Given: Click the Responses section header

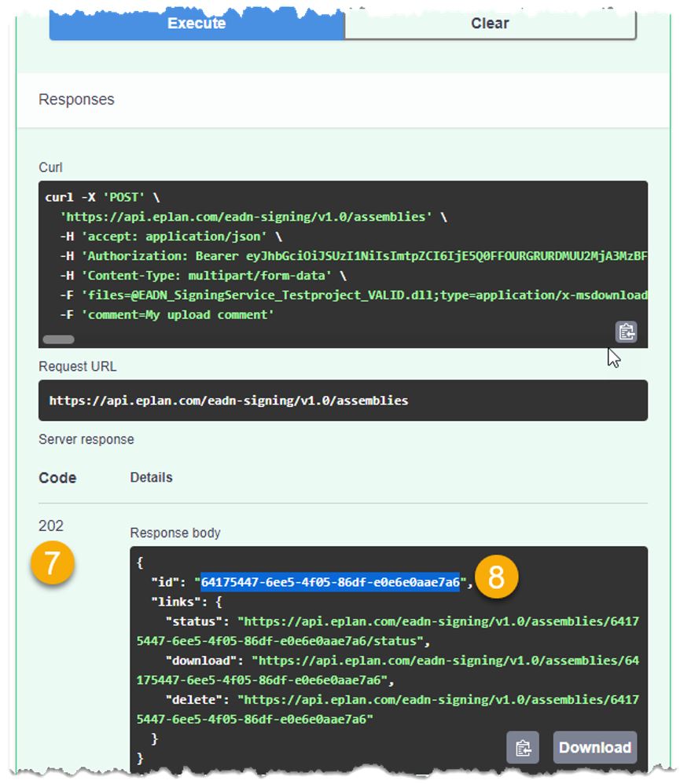Looking at the screenshot, I should pyautogui.click(x=76, y=100).
